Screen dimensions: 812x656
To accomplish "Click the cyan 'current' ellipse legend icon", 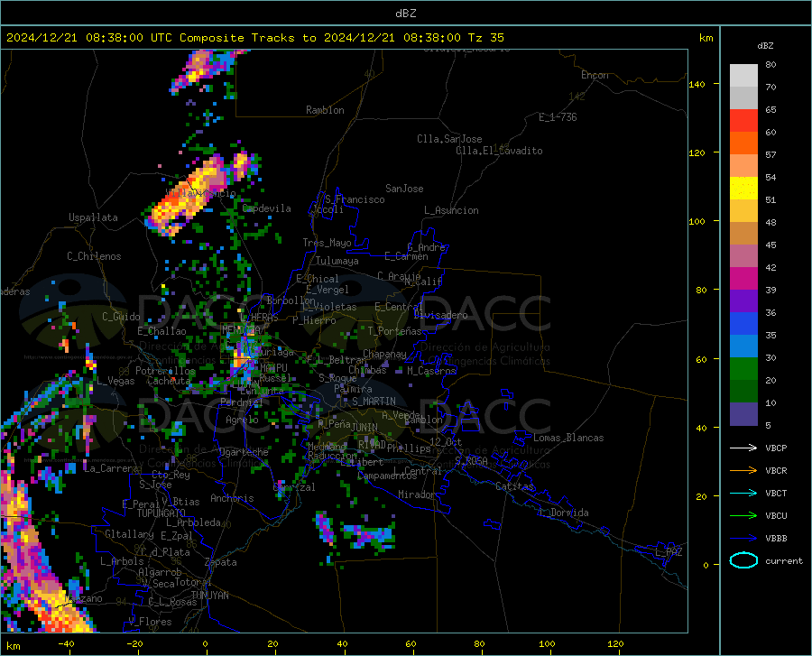I will pyautogui.click(x=743, y=560).
